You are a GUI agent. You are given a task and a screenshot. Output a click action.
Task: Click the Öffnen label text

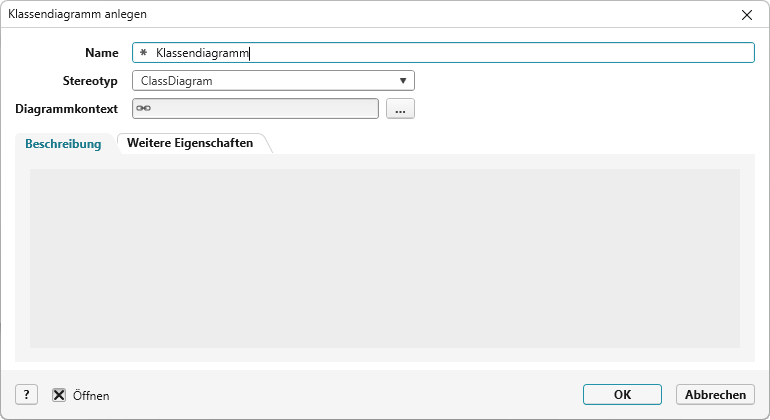(x=91, y=396)
